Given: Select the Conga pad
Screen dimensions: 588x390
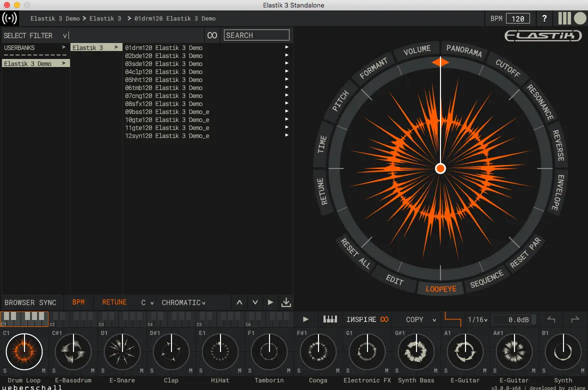Looking at the screenshot, I should click(318, 352).
